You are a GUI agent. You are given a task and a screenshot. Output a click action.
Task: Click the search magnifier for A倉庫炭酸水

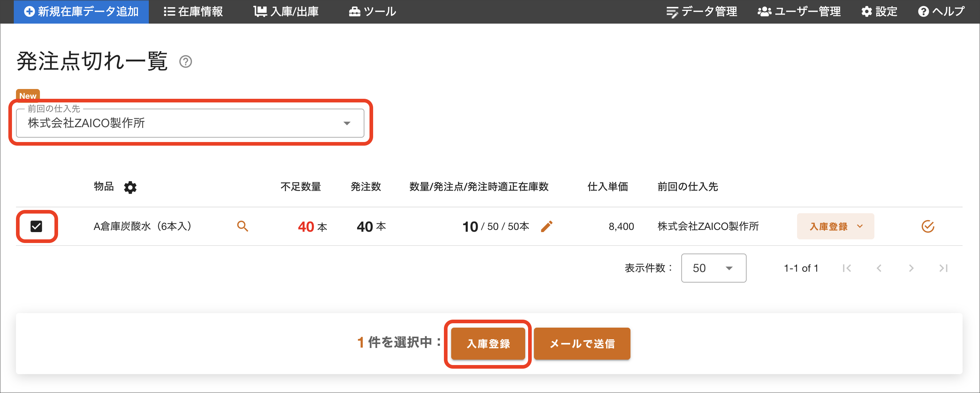(243, 226)
